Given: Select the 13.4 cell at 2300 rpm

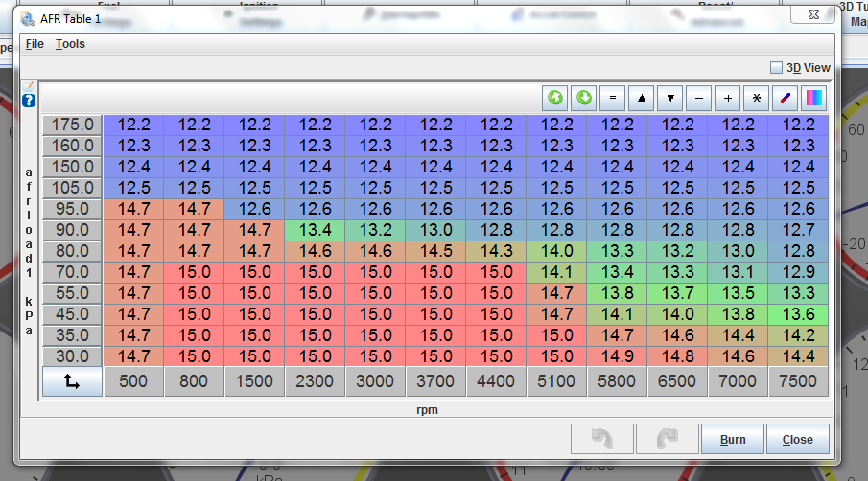Looking at the screenshot, I should click(x=315, y=230).
